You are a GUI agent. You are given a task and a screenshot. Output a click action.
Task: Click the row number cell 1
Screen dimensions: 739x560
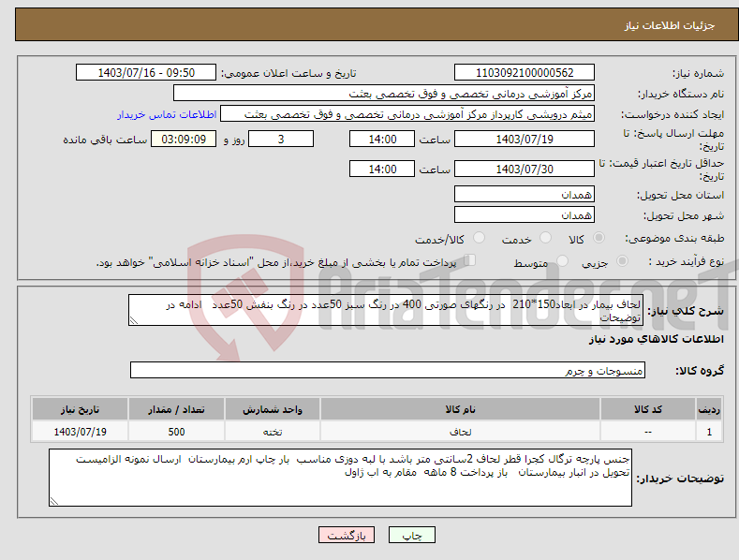coord(709,432)
